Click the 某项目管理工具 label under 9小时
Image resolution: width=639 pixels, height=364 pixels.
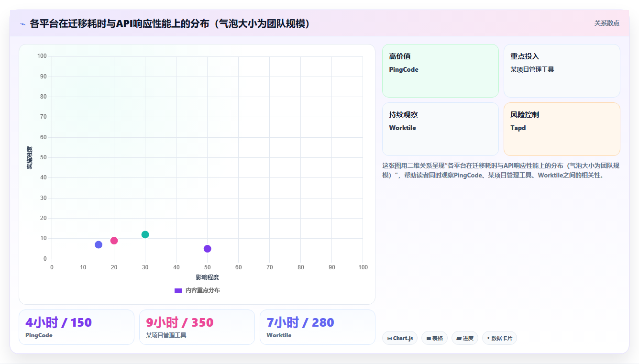[166, 335]
